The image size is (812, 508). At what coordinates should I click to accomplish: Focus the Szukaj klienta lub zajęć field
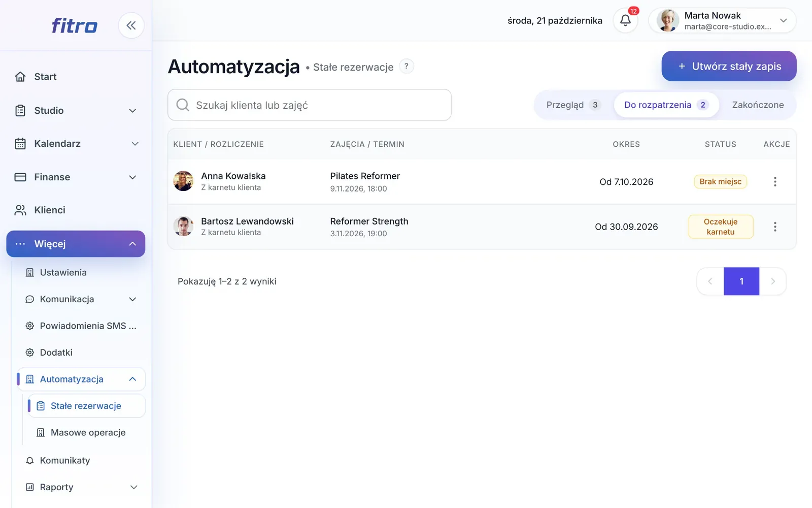pyautogui.click(x=310, y=105)
